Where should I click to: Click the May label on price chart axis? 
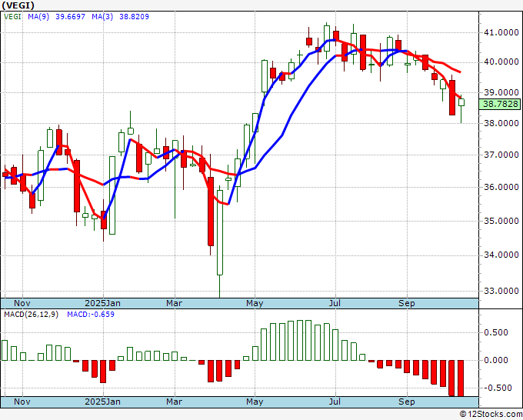click(x=255, y=303)
